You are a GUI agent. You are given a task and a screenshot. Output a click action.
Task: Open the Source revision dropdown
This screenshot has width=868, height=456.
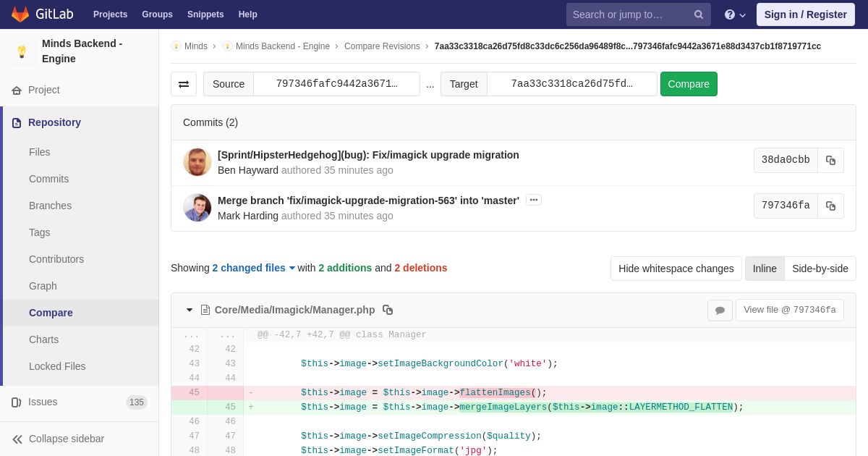336,84
